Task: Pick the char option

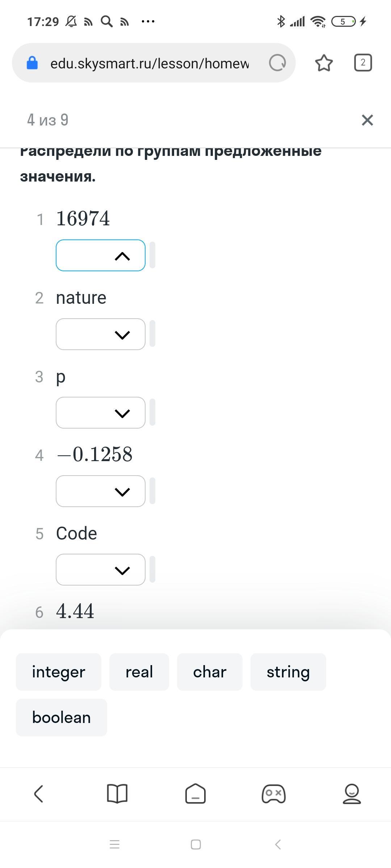Action: (210, 672)
